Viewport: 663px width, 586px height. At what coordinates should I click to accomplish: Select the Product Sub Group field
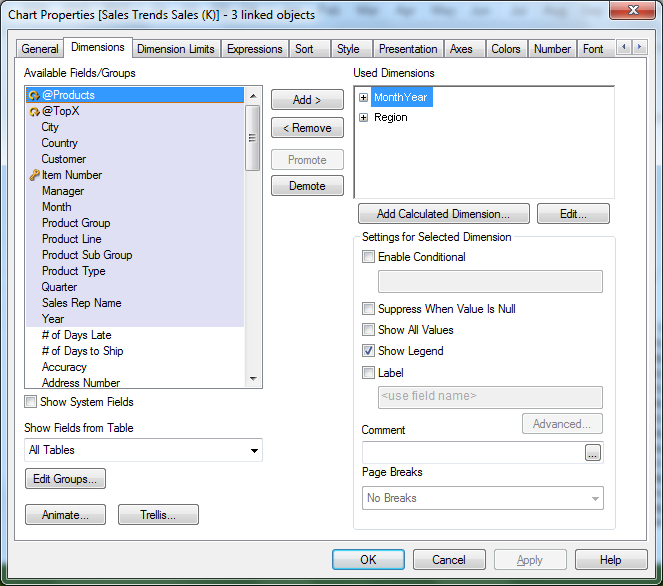coord(135,255)
